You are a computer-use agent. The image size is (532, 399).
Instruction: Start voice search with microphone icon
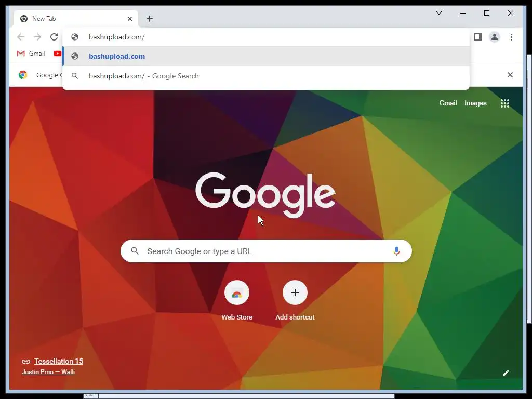[396, 251]
